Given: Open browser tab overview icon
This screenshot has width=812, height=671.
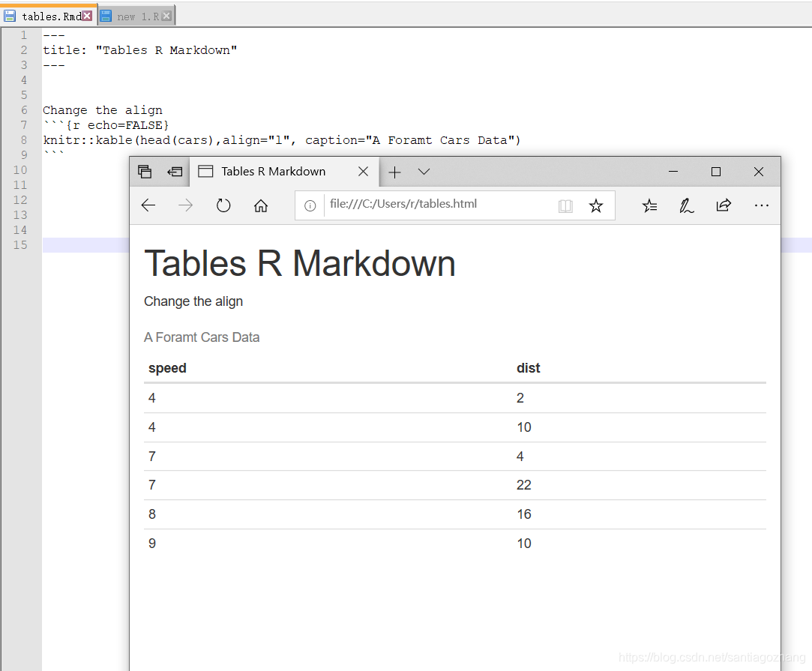Looking at the screenshot, I should (145, 172).
